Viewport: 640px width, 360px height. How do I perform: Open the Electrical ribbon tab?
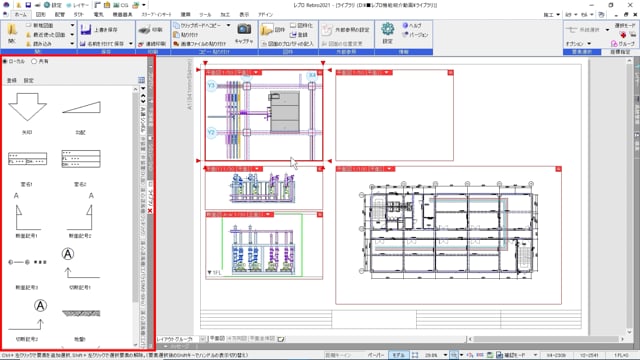[98, 14]
